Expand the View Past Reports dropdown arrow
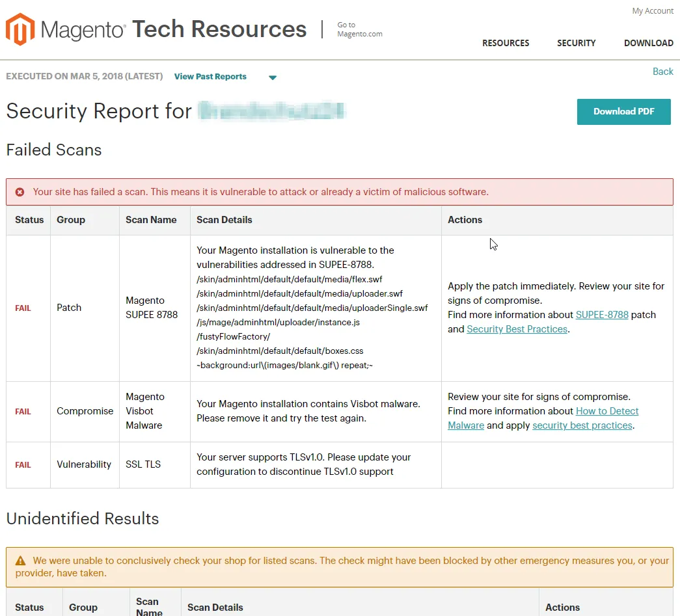 point(273,77)
